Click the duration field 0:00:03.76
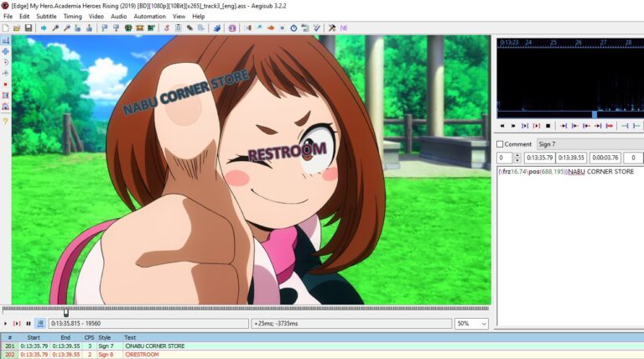 [605, 158]
